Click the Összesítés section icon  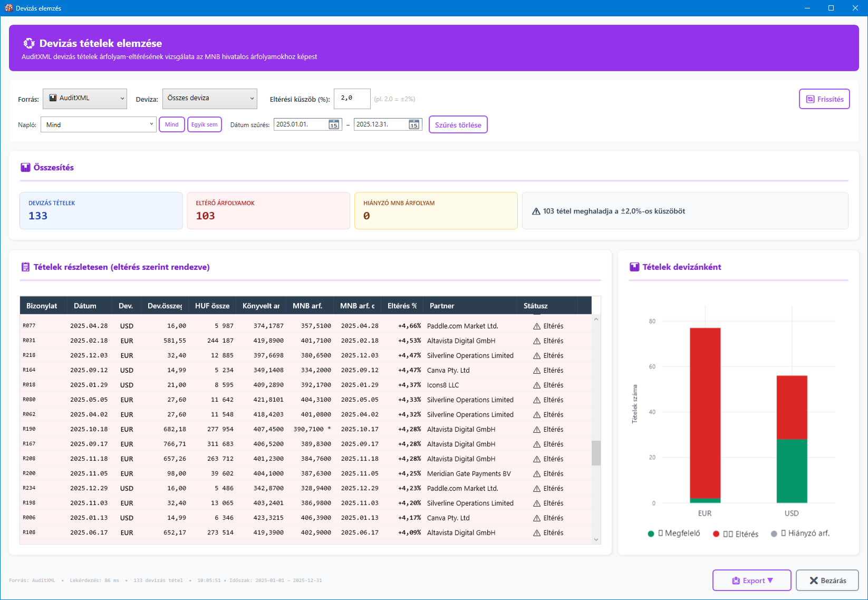(25, 168)
